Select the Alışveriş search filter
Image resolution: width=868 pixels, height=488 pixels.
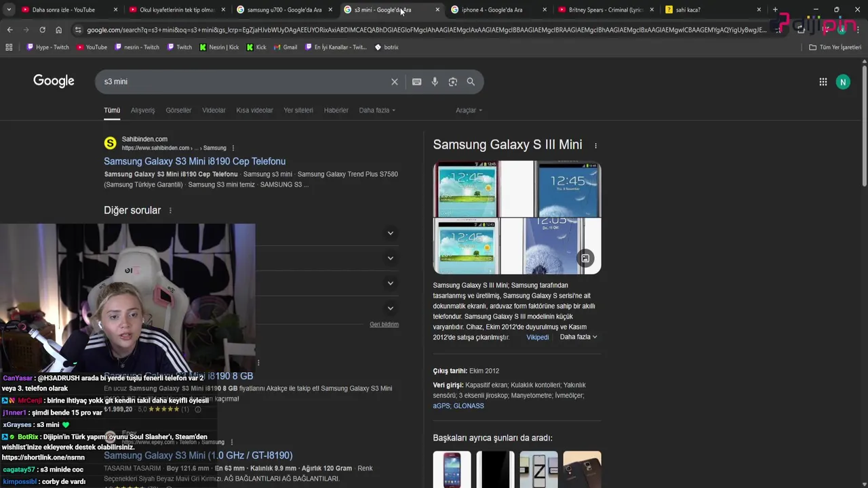click(x=142, y=110)
